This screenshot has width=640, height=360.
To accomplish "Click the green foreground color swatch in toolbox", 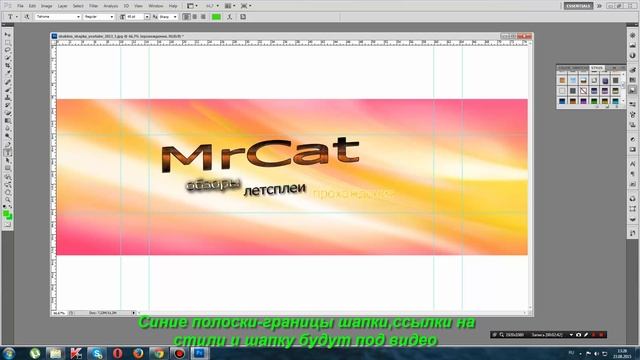I will (6, 213).
